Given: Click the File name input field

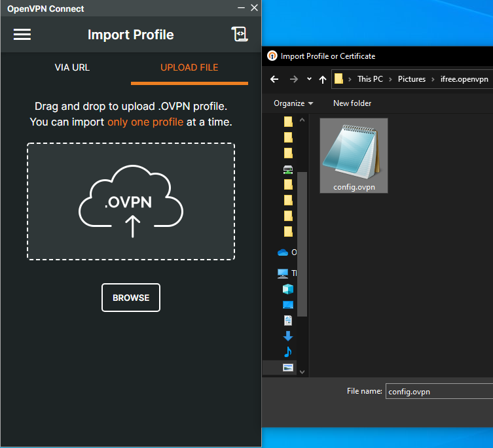Looking at the screenshot, I should (439, 391).
